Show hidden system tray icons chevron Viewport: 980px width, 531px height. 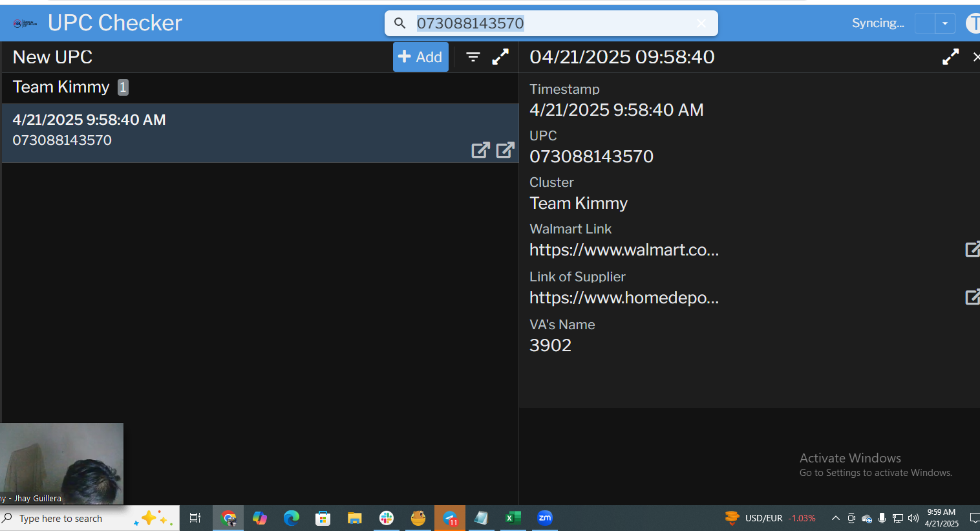point(835,518)
